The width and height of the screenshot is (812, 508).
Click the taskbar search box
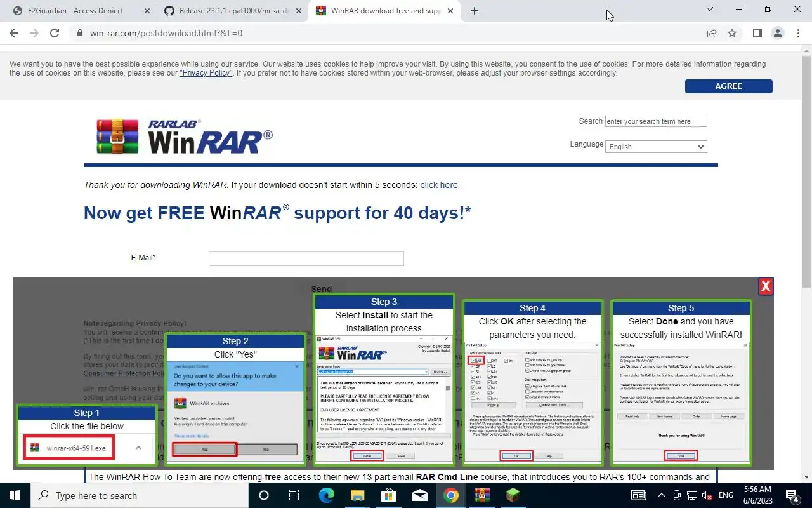click(139, 495)
